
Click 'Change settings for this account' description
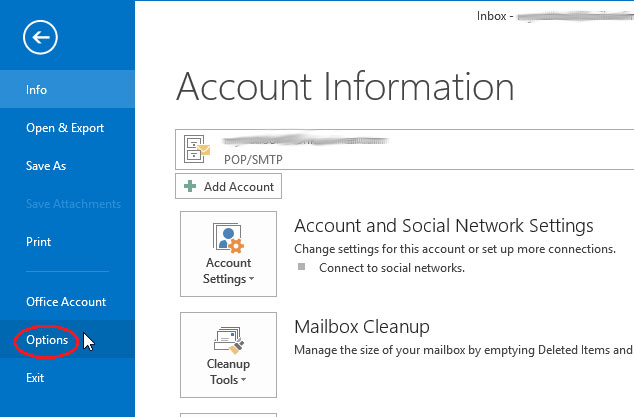pos(455,249)
